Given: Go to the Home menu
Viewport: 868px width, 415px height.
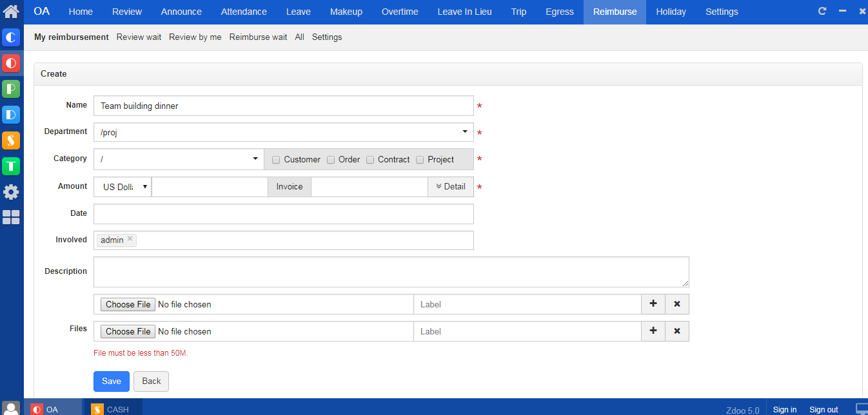Looking at the screenshot, I should [81, 12].
